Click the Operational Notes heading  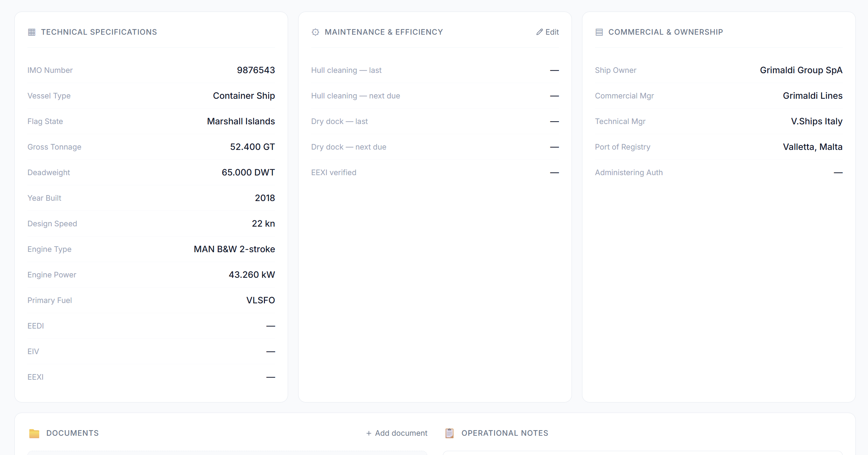[x=505, y=433]
